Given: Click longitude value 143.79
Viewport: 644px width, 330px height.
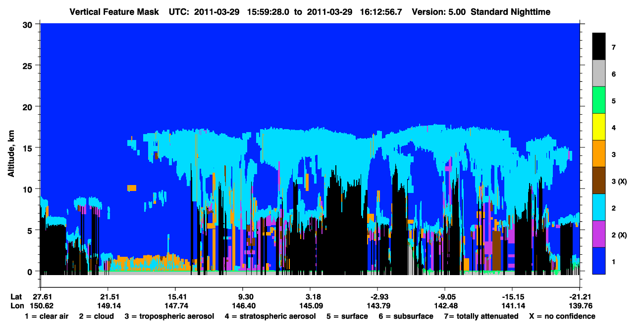Looking at the screenshot, I should (x=377, y=306).
